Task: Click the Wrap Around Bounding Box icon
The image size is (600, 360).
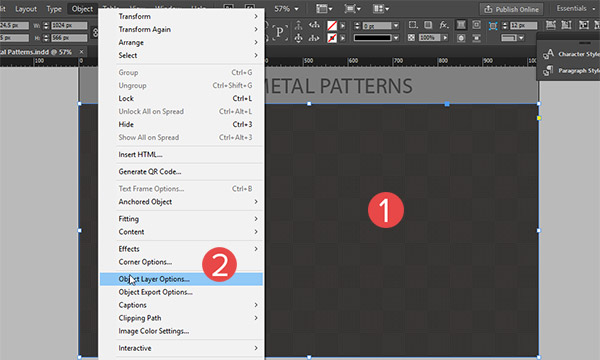Action: point(476,25)
